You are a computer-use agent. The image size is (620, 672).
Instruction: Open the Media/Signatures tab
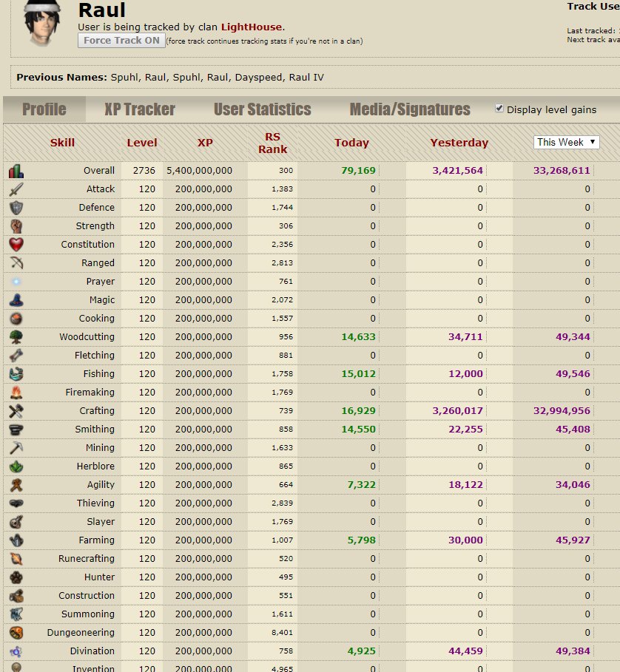(x=410, y=109)
